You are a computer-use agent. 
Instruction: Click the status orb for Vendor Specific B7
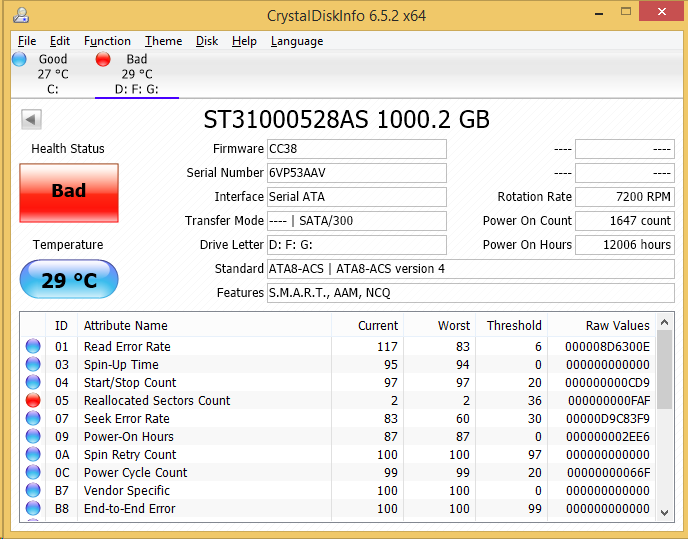click(33, 490)
